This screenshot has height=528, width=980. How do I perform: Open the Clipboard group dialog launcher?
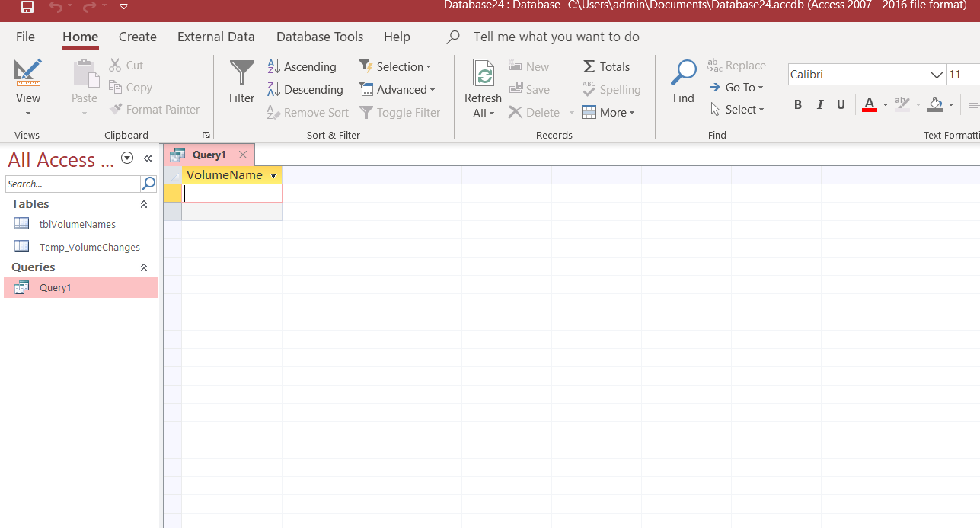tap(206, 134)
